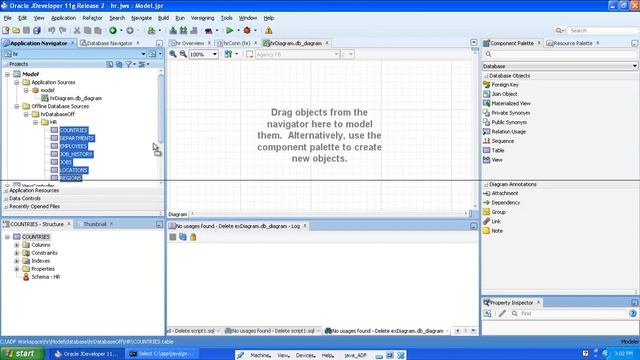Click the yellow warning triangle toolbar icon
The height and width of the screenshot is (360, 640).
[269, 31]
